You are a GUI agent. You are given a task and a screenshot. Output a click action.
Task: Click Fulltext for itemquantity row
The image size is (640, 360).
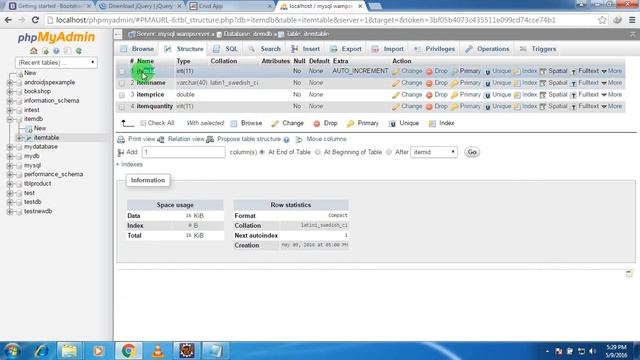(584, 106)
